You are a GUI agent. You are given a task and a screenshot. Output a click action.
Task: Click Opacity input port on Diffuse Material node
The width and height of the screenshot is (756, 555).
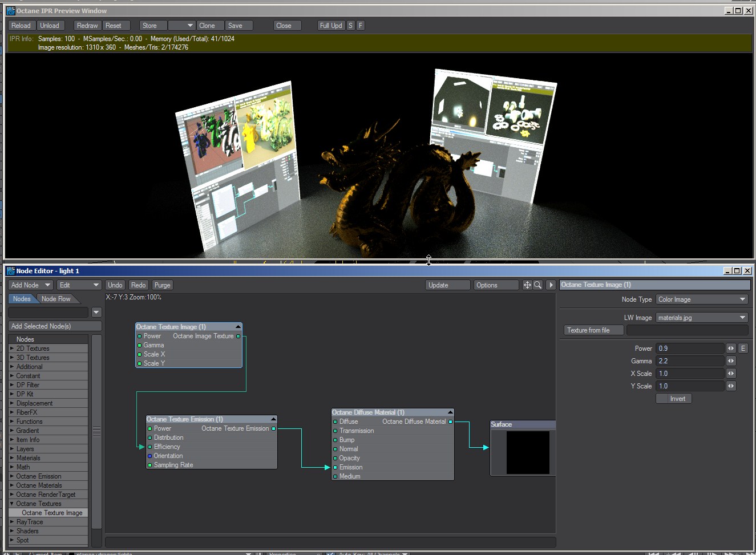[335, 458]
